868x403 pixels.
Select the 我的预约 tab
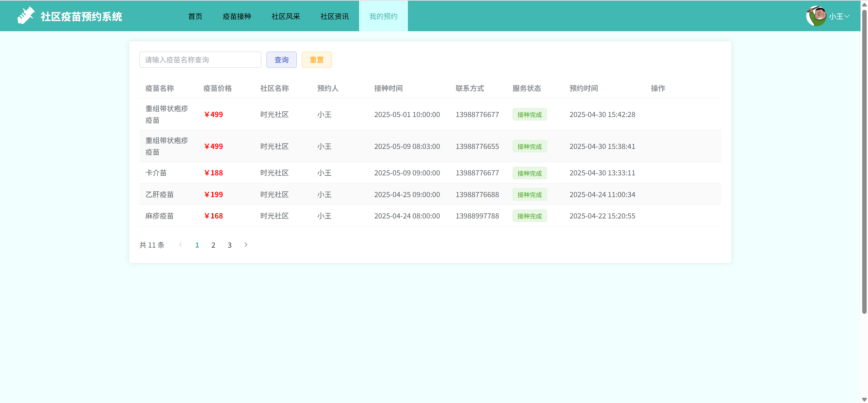383,16
